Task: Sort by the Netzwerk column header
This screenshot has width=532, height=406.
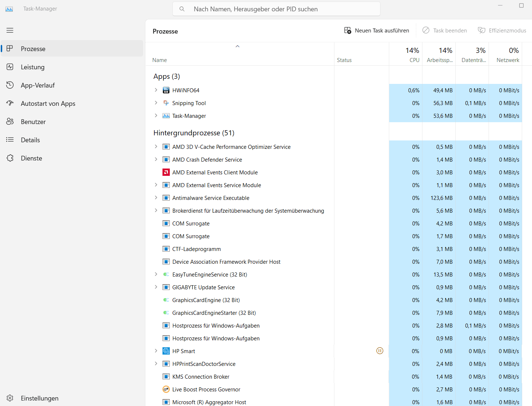Action: (505, 54)
